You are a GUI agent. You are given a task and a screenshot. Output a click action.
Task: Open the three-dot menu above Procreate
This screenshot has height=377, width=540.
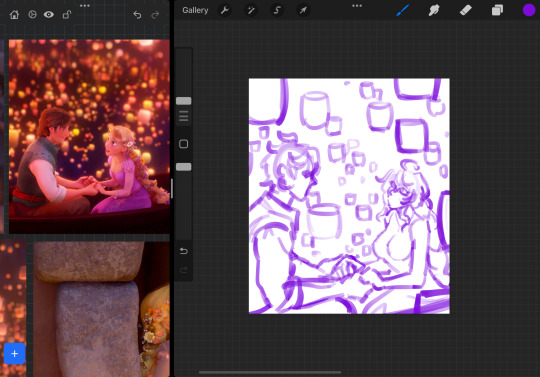357,6
